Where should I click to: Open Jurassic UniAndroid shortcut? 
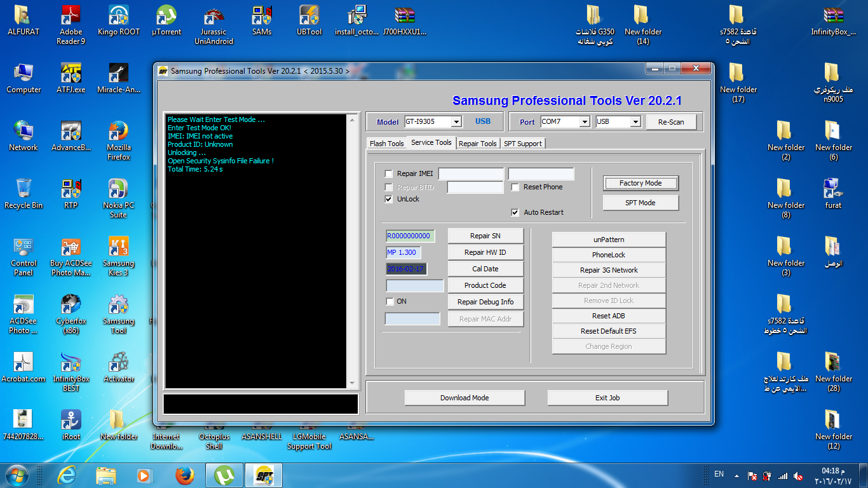click(x=214, y=24)
